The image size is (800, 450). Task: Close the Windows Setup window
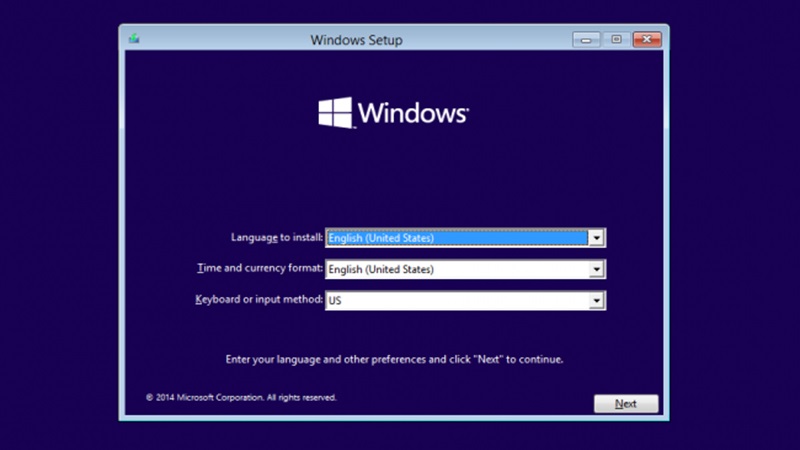(x=647, y=39)
